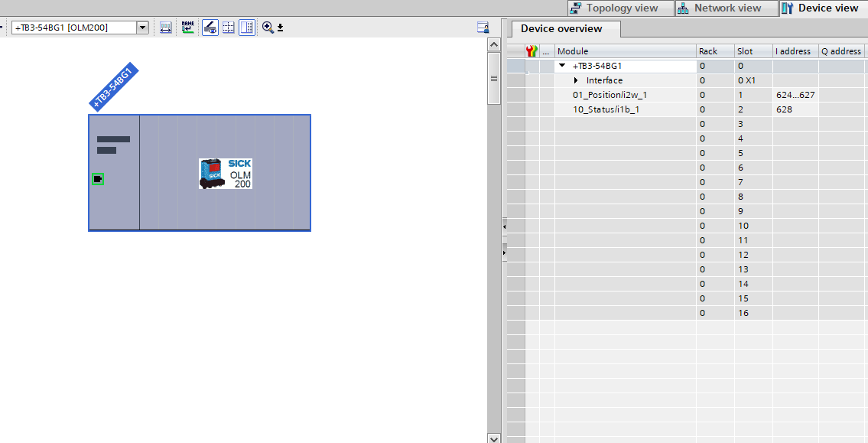868x443 pixels.
Task: Toggle the Show rack columns view icon
Action: click(x=247, y=27)
